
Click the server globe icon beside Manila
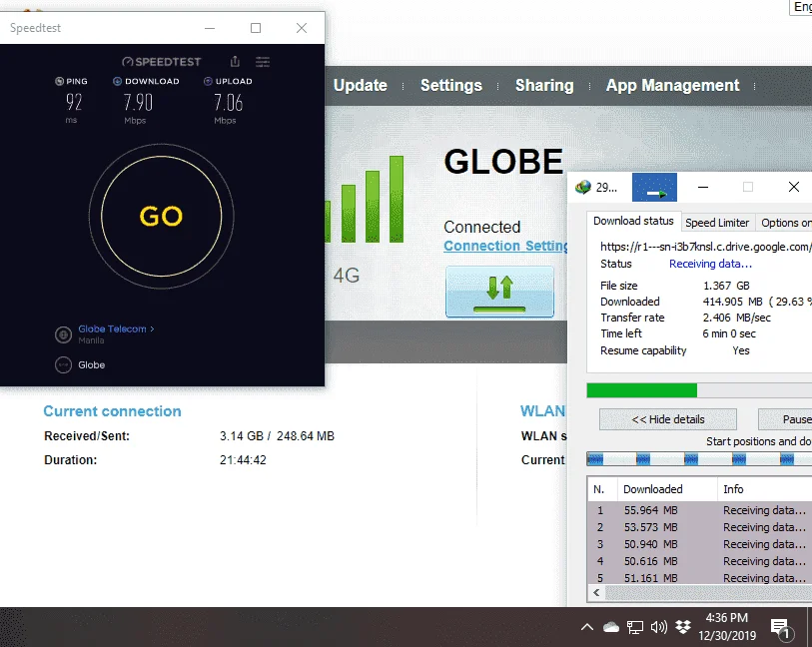tap(63, 334)
